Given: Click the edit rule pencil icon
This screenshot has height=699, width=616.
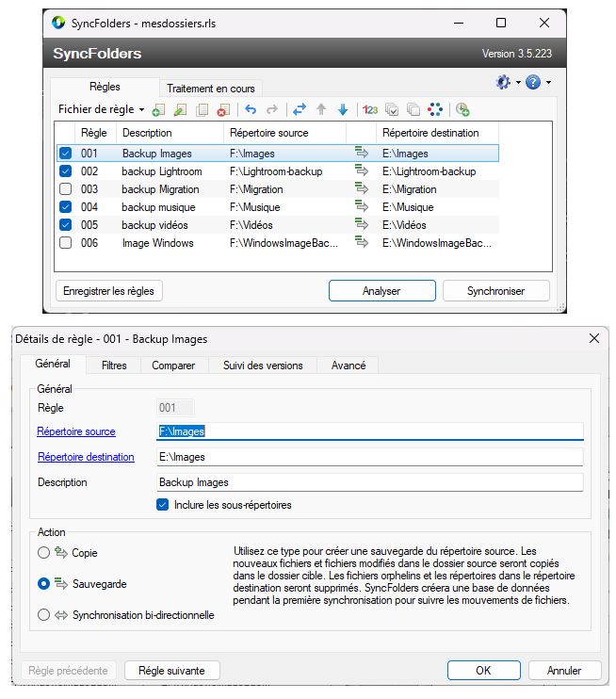Looking at the screenshot, I should [180, 109].
